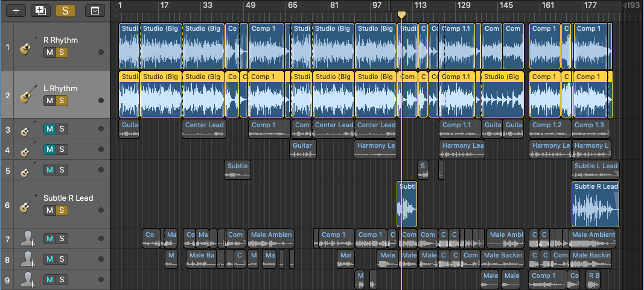Click the Subtle R Lead guitar icon
Image resolution: width=644 pixels, height=290 pixels.
point(26,204)
